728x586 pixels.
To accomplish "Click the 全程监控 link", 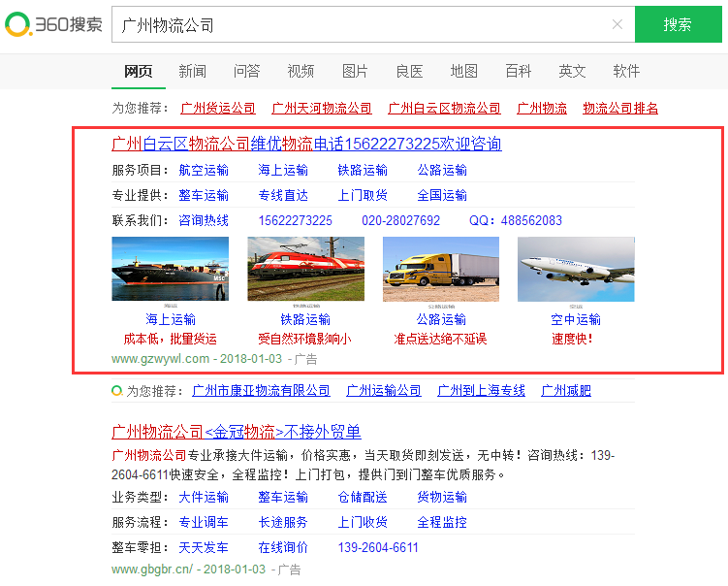I will point(442,522).
